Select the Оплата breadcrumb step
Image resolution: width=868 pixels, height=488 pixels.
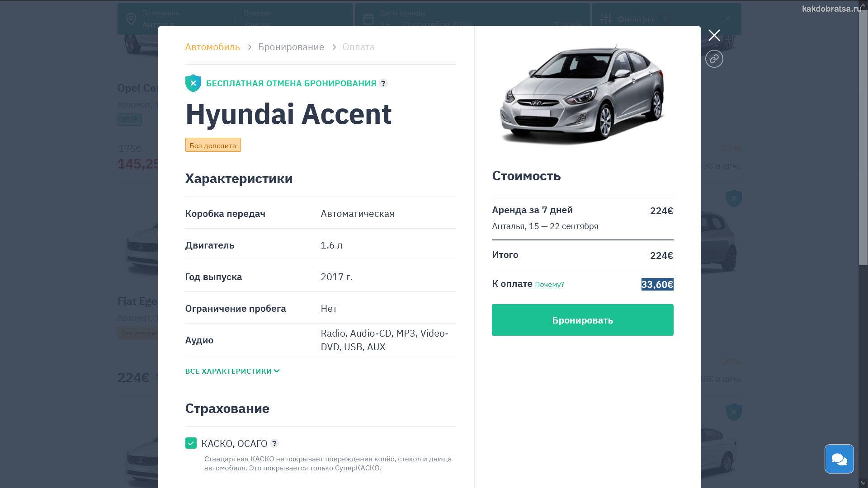pyautogui.click(x=359, y=47)
